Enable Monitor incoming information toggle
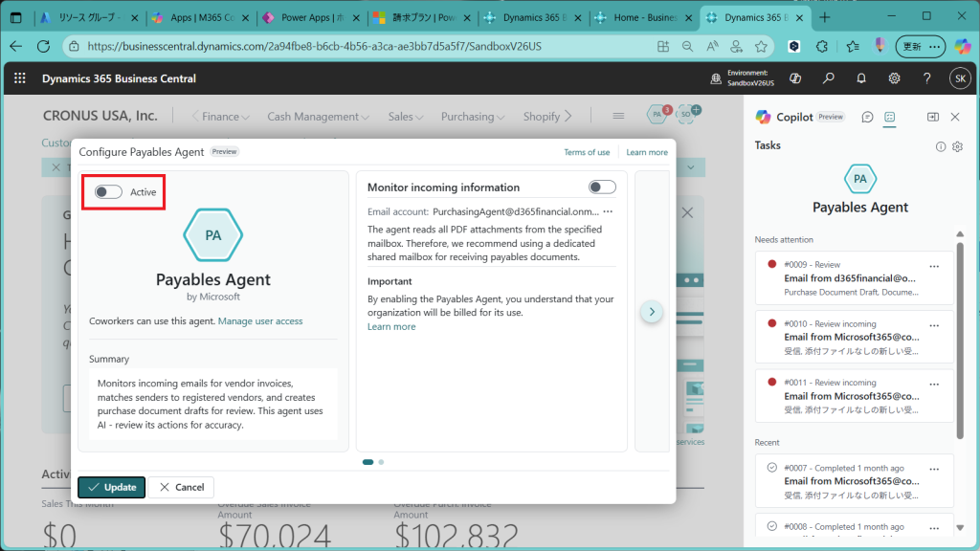The height and width of the screenshot is (551, 980). pos(602,187)
